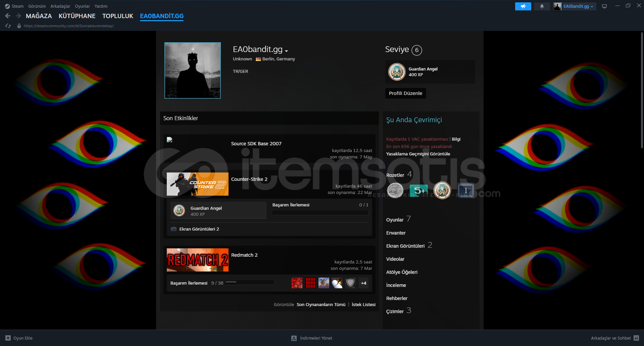
Task: Open the Counter-Strike 2 game banner
Action: tap(198, 184)
